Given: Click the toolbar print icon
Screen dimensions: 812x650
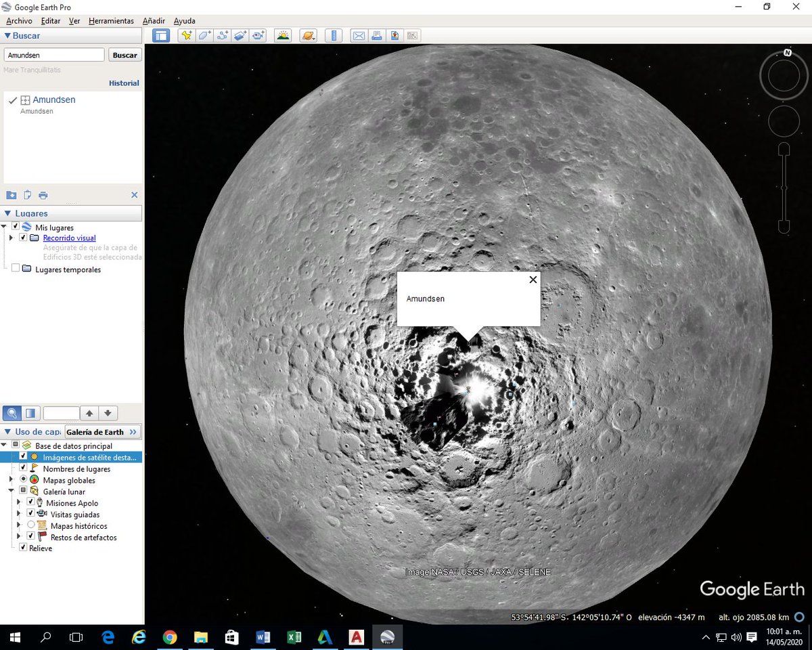Looking at the screenshot, I should 377,36.
